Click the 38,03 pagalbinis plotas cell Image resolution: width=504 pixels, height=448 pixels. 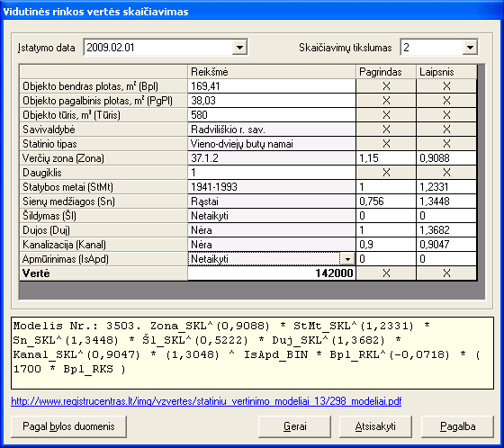pyautogui.click(x=272, y=101)
